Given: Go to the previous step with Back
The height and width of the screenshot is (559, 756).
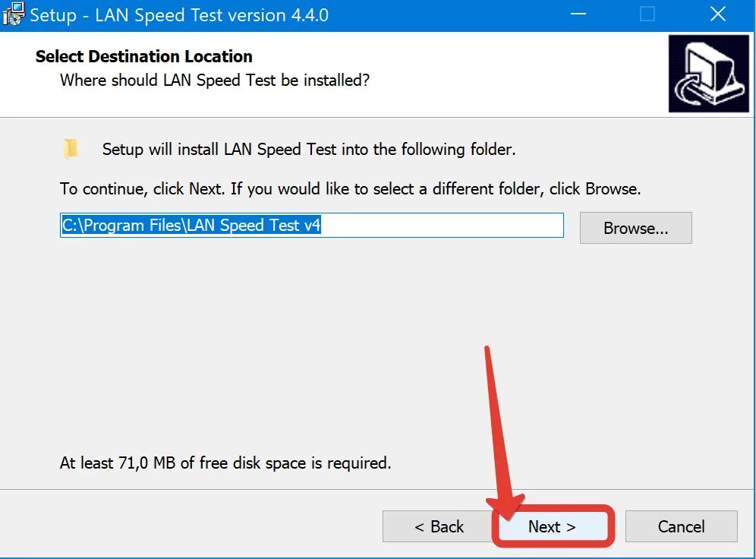Looking at the screenshot, I should tap(438, 526).
